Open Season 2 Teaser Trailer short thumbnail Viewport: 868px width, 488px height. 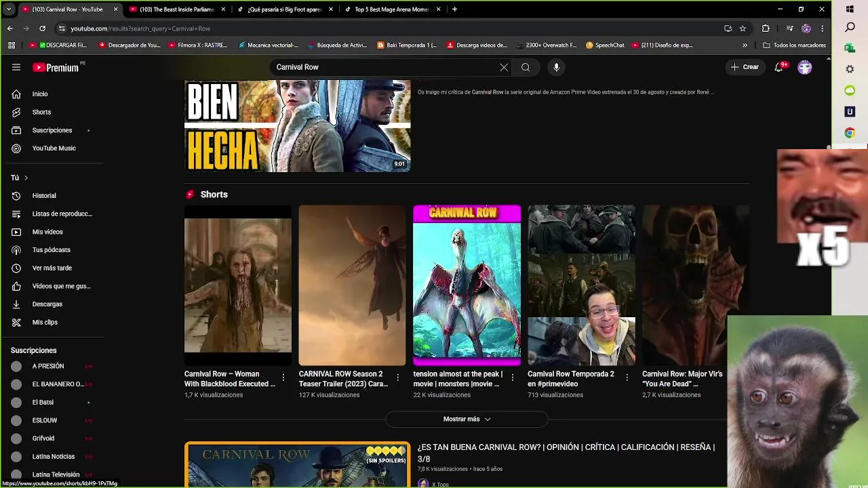(x=353, y=285)
